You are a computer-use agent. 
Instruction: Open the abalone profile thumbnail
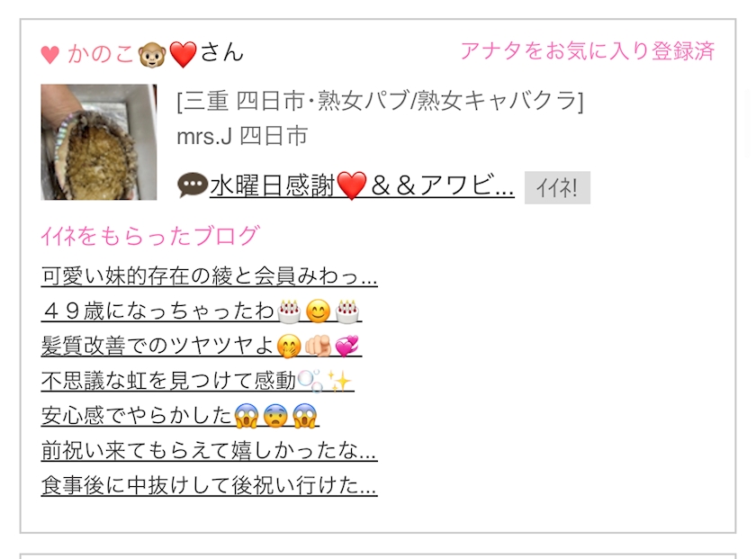coord(99,142)
